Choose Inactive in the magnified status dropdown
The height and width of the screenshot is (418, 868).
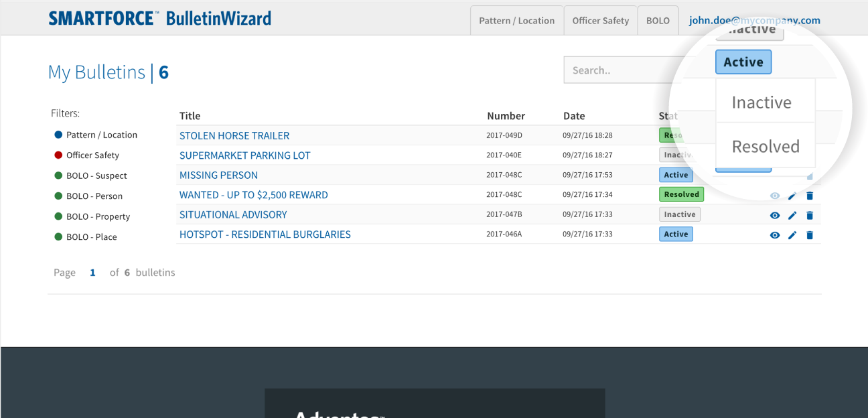click(x=762, y=102)
